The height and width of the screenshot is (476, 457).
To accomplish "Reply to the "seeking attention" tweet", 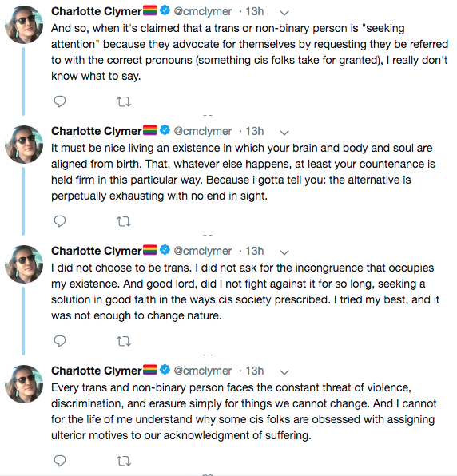I will (60, 101).
